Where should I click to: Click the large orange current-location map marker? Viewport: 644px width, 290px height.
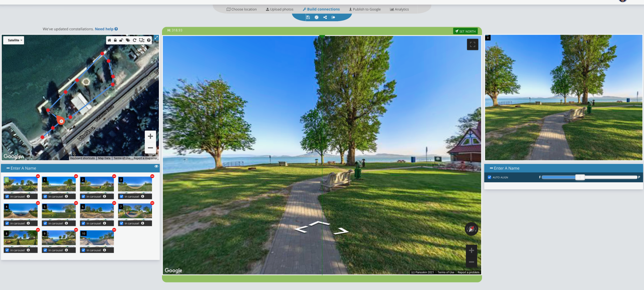pos(61,120)
